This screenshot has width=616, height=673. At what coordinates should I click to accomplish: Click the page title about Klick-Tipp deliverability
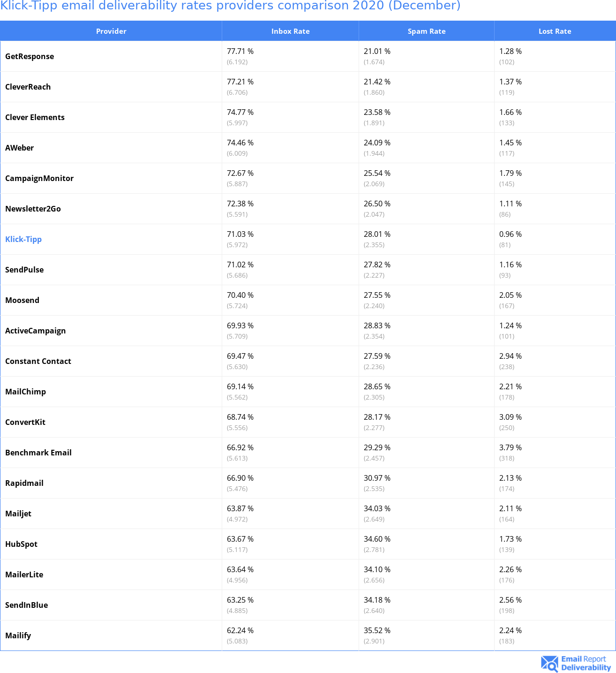(230, 6)
